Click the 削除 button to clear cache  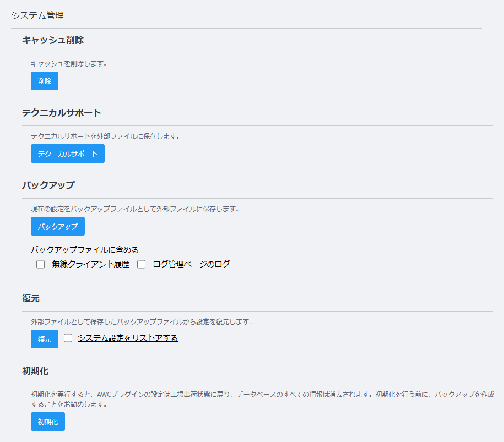45,81
